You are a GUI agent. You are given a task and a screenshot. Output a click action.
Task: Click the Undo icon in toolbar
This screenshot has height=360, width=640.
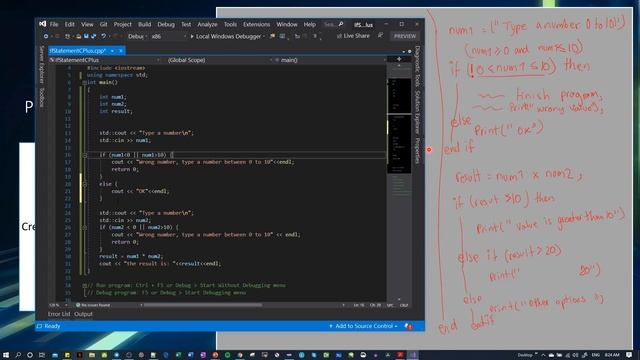(x=104, y=36)
